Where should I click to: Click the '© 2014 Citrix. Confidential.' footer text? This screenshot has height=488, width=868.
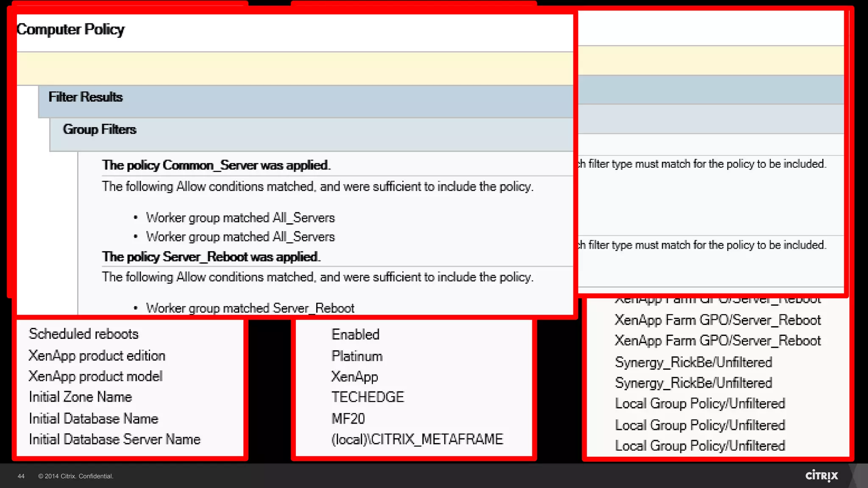76,476
